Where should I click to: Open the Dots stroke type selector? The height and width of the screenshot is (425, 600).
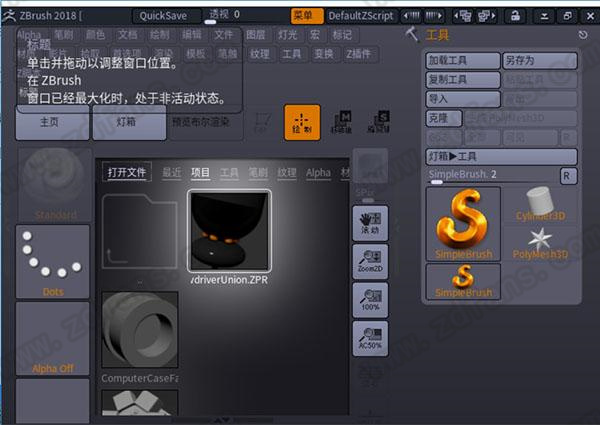click(x=53, y=262)
